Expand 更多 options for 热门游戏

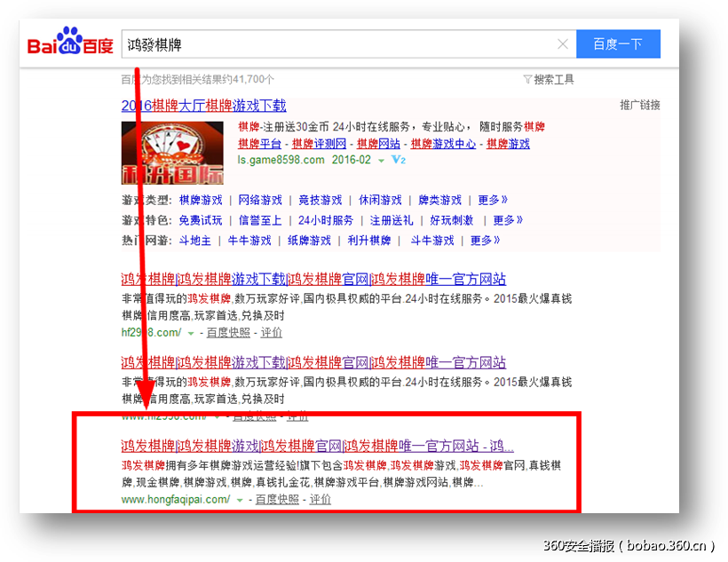[x=484, y=239]
